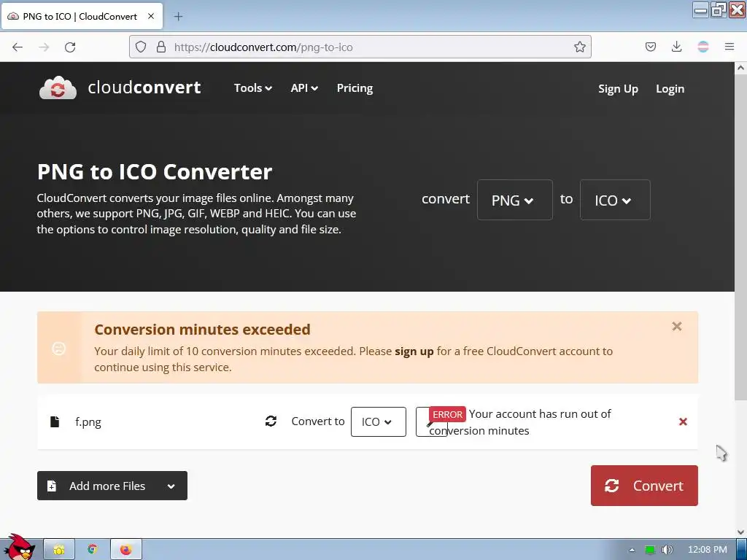
Task: Open the file explorer taskbar icon
Action: (x=59, y=550)
